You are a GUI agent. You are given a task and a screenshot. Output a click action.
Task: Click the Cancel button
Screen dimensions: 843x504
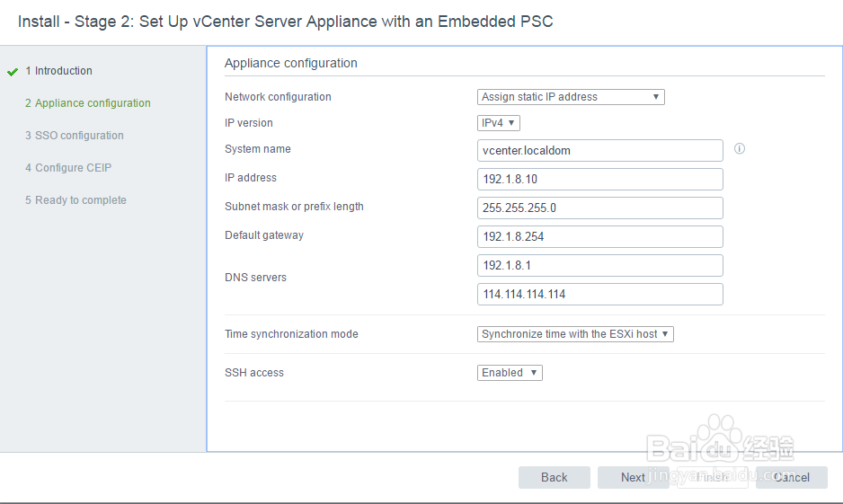click(x=792, y=477)
